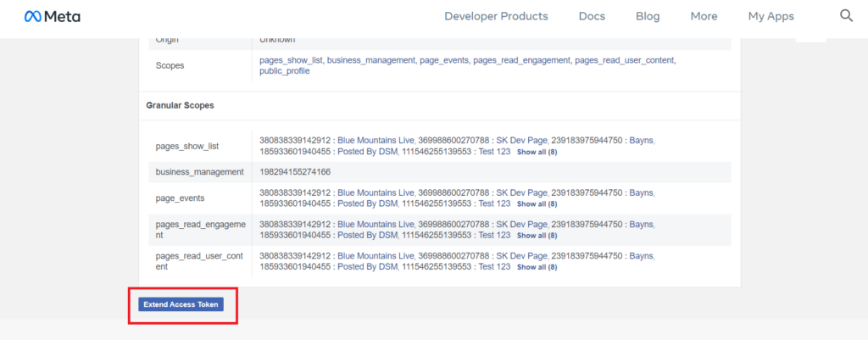Select the Granular Scopes heading
This screenshot has height=340, width=868.
[180, 105]
